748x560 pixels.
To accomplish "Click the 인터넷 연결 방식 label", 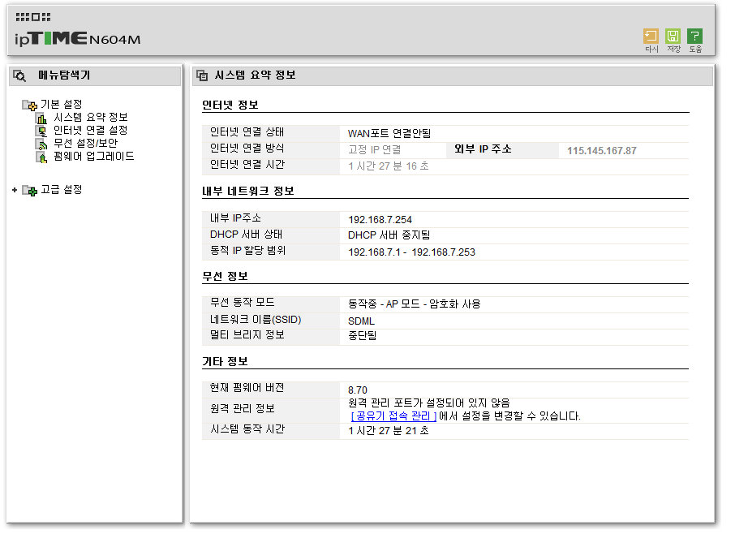I will (x=247, y=148).
